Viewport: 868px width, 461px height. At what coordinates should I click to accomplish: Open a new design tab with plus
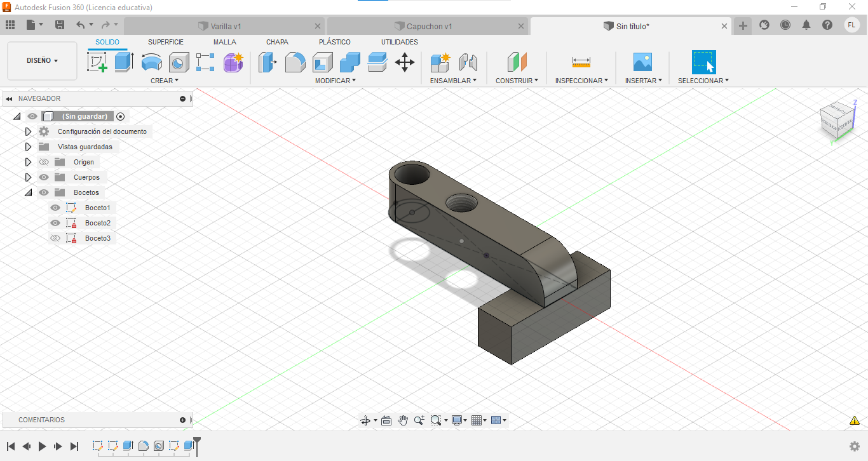click(x=743, y=25)
